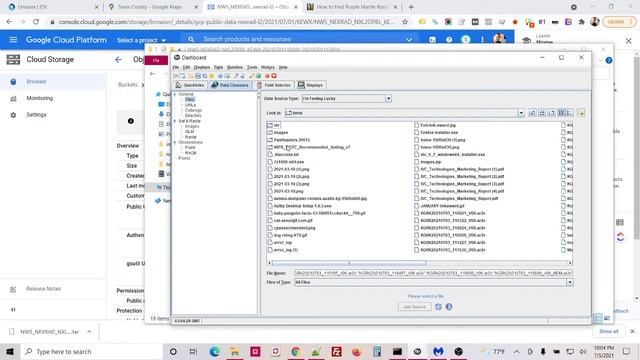640x360 pixels.
Task: Select file Firefox Installer.exe
Action: tap(436, 133)
